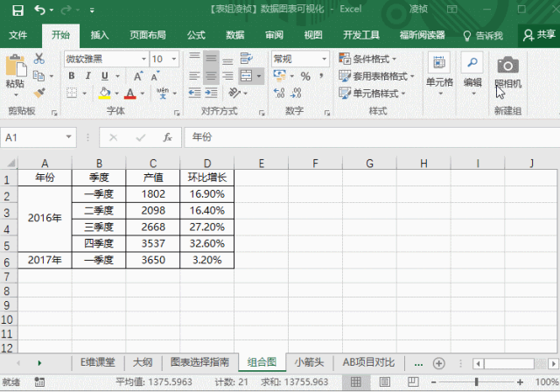The image size is (560, 392).
Task: Switch to page break preview icon
Action: (413, 382)
